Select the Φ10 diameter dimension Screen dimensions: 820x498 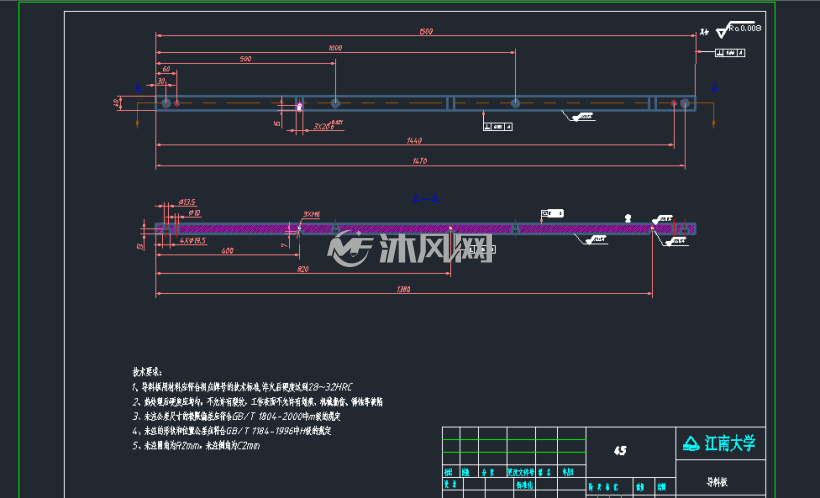click(194, 213)
